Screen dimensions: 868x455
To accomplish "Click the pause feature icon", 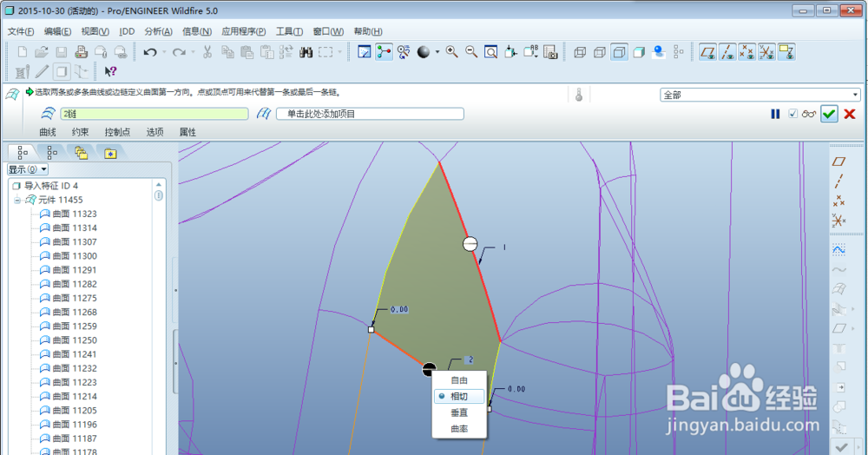I will point(775,114).
